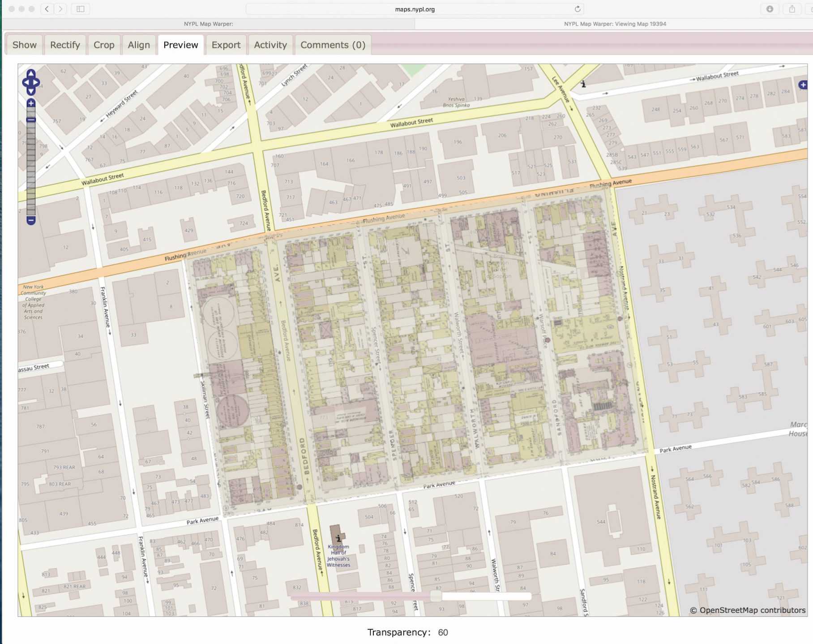Click the info marker near Lee Avenue

point(583,83)
